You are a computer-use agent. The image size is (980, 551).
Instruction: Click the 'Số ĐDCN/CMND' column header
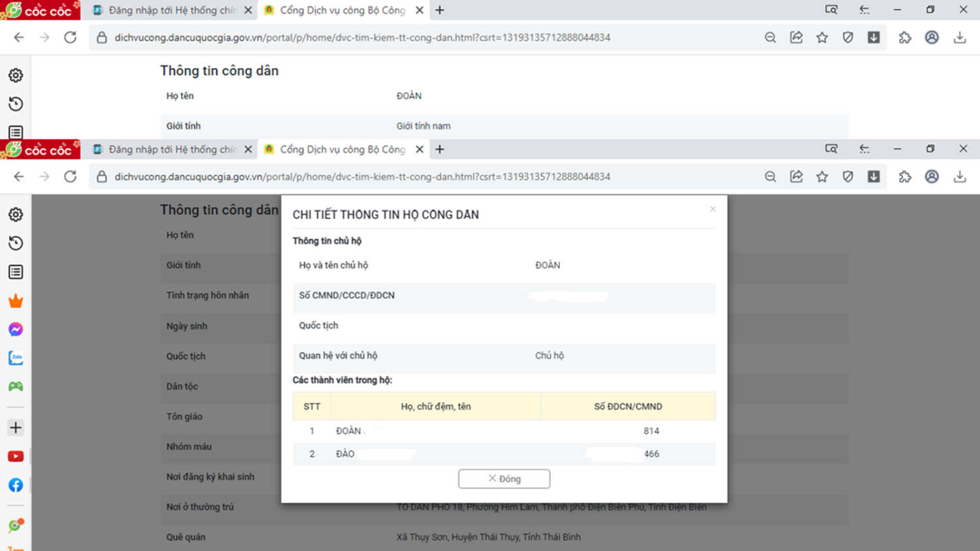[x=628, y=406]
